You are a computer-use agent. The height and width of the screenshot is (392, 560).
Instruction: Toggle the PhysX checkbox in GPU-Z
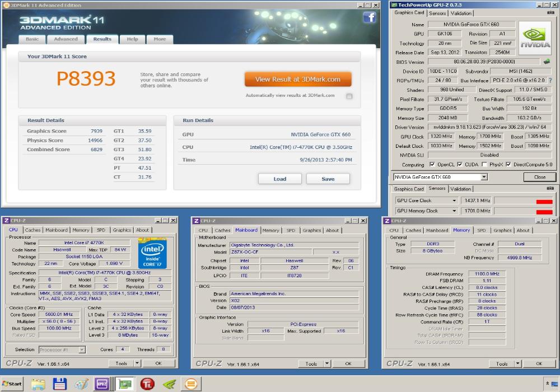[x=484, y=165]
